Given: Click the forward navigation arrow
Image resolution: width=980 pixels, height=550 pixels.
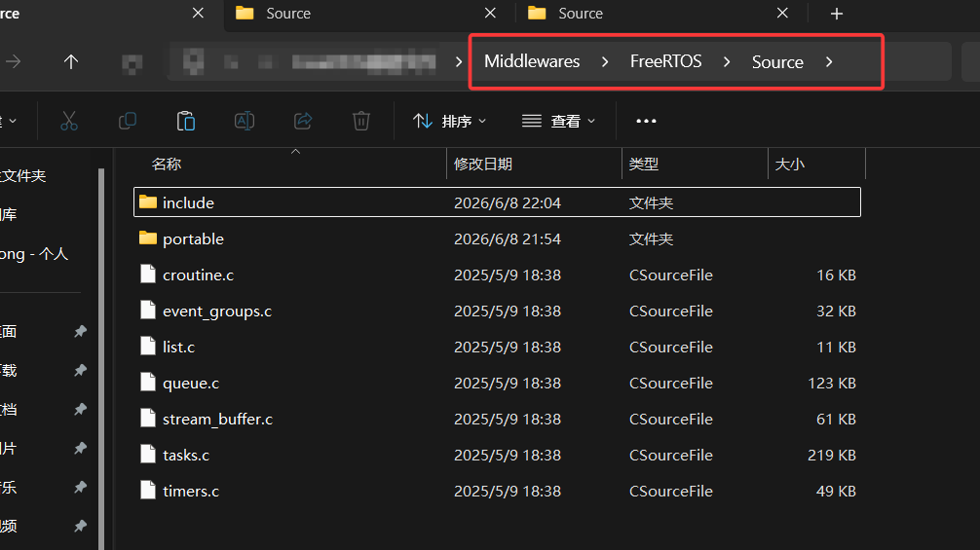Looking at the screenshot, I should tap(13, 61).
